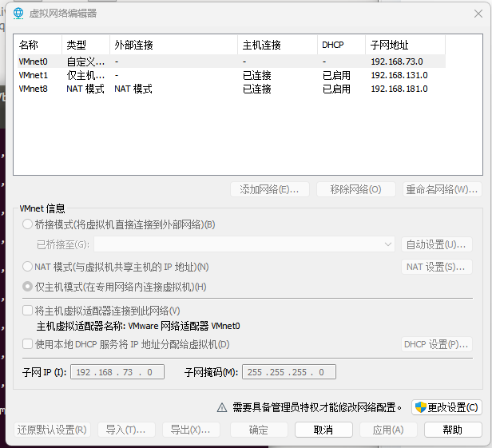492x448 pixels.
Task: Click 移除网络(O) button
Action: [356, 189]
